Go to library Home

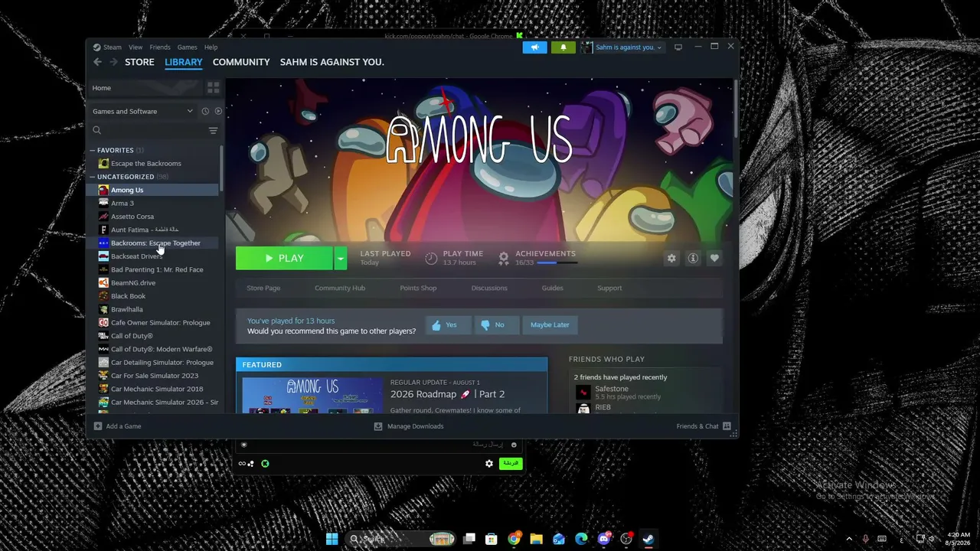click(102, 88)
